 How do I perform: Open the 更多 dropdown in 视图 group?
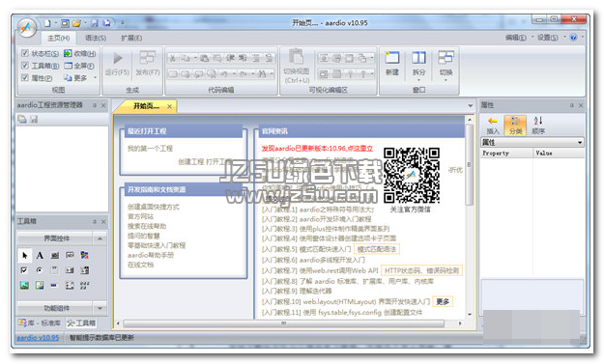point(95,78)
